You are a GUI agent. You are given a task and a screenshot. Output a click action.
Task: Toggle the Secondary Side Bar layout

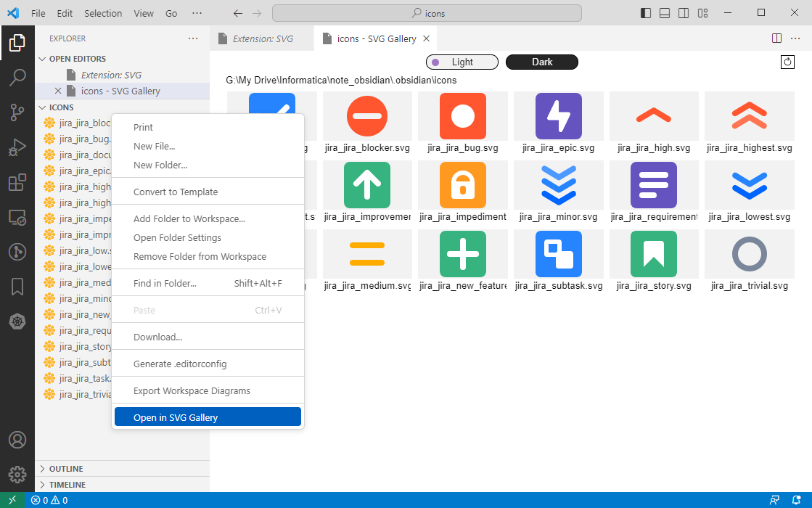click(684, 13)
